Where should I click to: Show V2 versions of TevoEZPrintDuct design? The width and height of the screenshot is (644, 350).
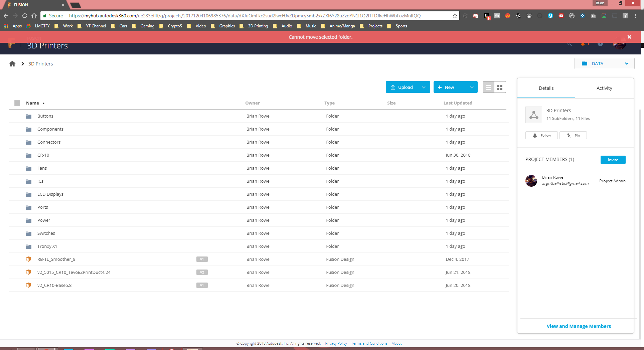(x=202, y=272)
